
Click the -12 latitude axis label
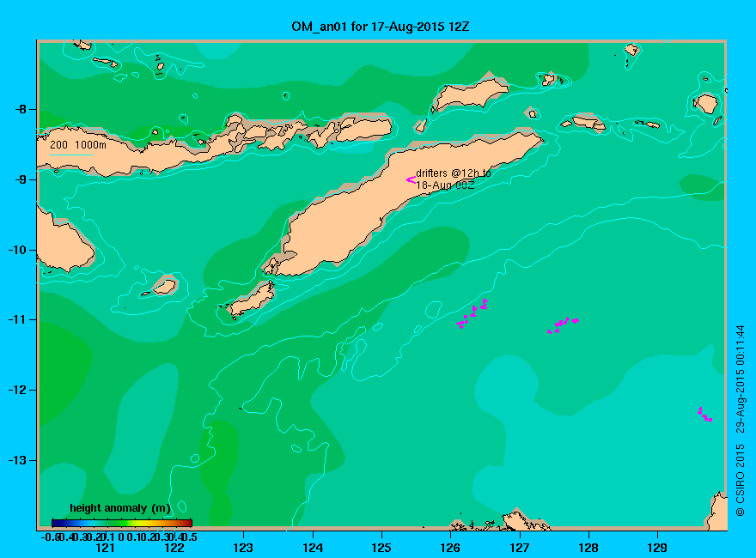tap(18, 390)
